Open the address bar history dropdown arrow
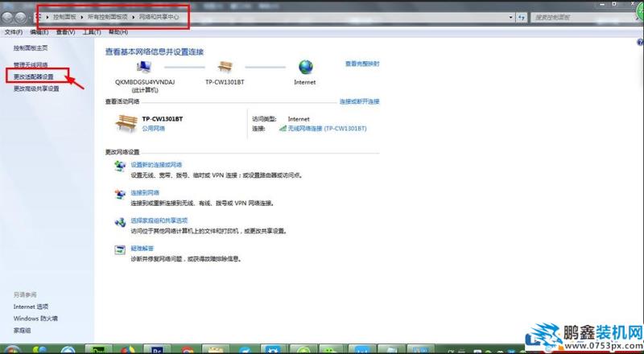The image size is (644, 354). click(513, 16)
